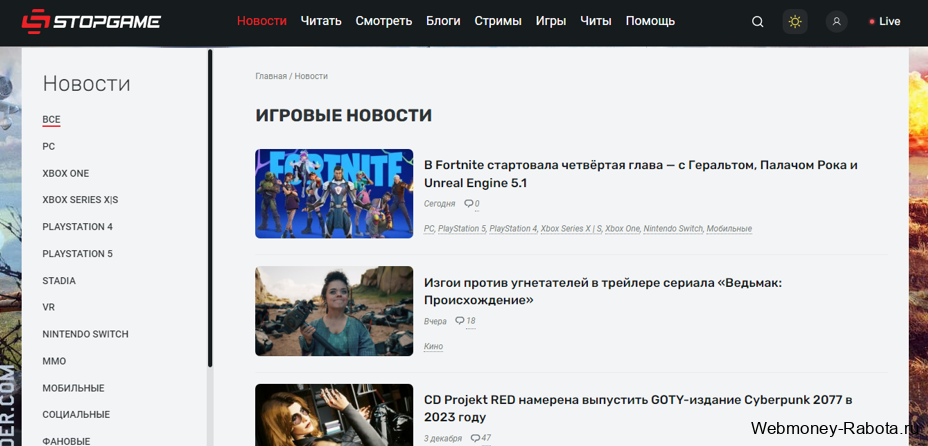Open the Читы top menu item
This screenshot has width=928, height=446.
click(596, 21)
